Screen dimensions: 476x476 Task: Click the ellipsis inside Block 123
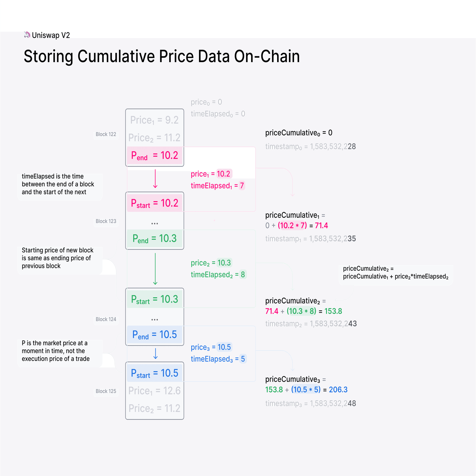point(154,223)
